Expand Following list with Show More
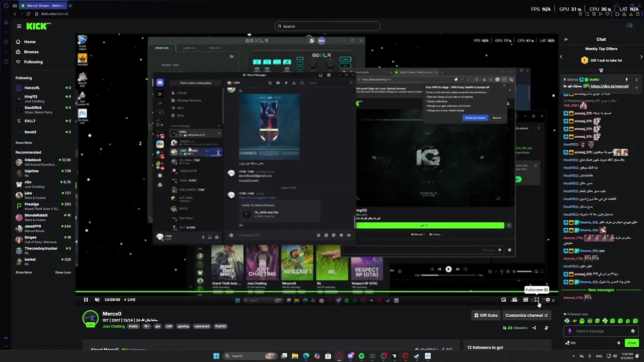 [24, 143]
